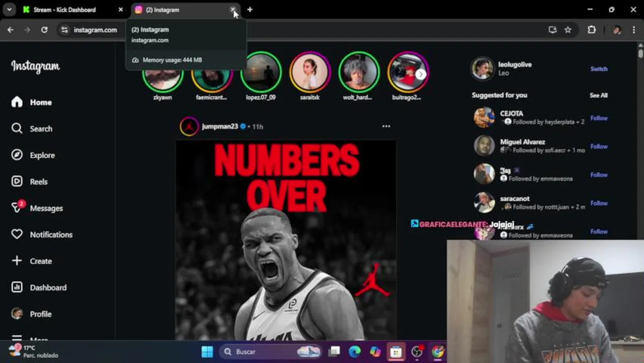
Task: Click '11h' post timestamp
Action: pyautogui.click(x=257, y=127)
